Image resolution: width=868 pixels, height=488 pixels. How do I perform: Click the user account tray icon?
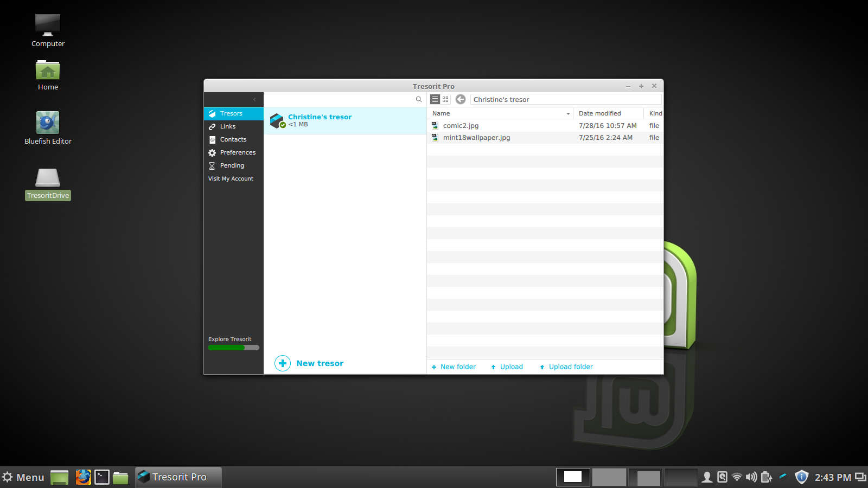[707, 477]
